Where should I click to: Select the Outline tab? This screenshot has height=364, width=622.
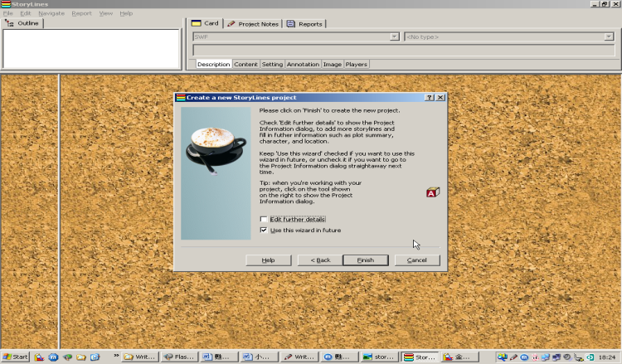22,23
